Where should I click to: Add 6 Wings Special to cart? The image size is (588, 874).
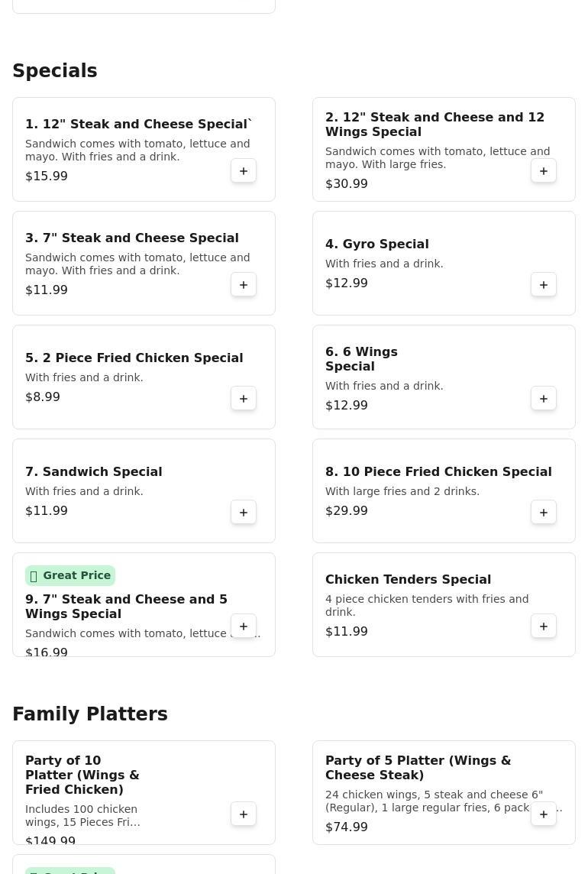tap(544, 399)
